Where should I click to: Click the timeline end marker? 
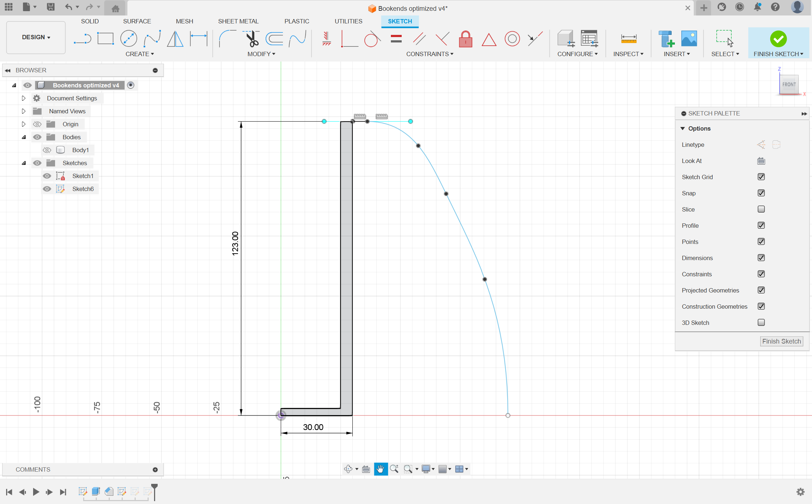click(x=154, y=491)
